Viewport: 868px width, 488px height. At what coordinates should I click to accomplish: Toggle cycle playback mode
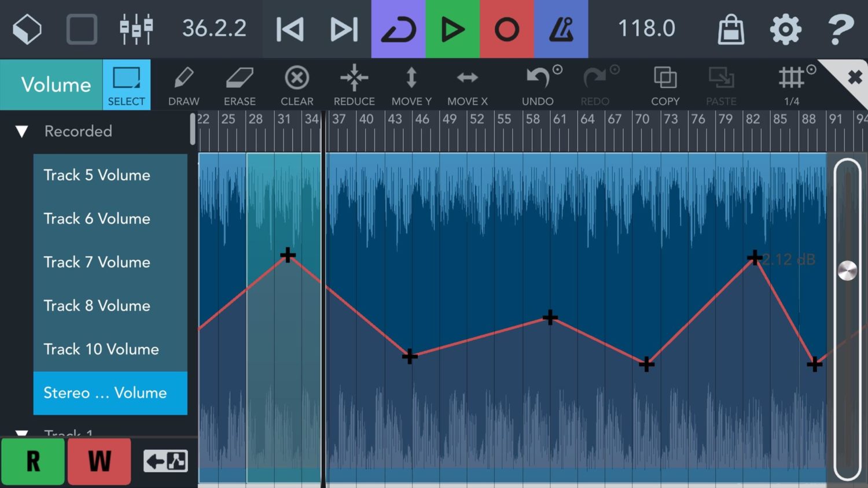coord(398,28)
